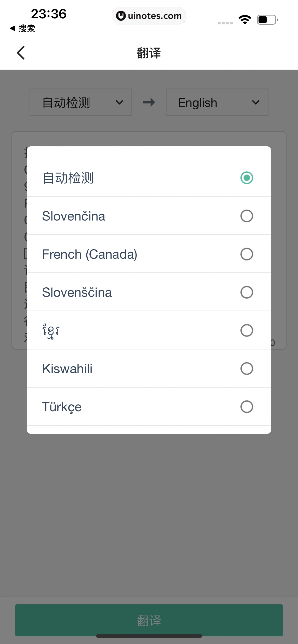Tap the back arrow in header
This screenshot has height=644, width=298.
21,53
